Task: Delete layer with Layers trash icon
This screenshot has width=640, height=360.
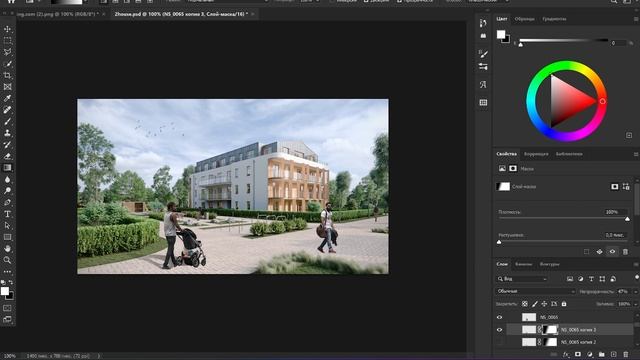Action: click(626, 354)
